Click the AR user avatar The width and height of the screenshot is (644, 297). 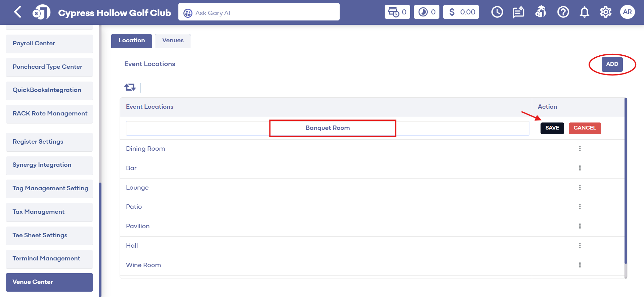click(627, 12)
